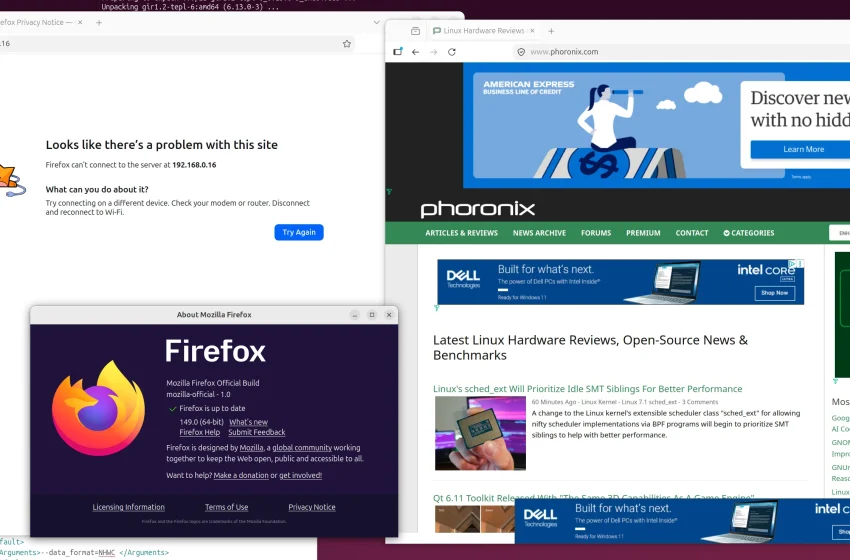Open Licensing Information
This screenshot has width=850, height=560.
(128, 507)
